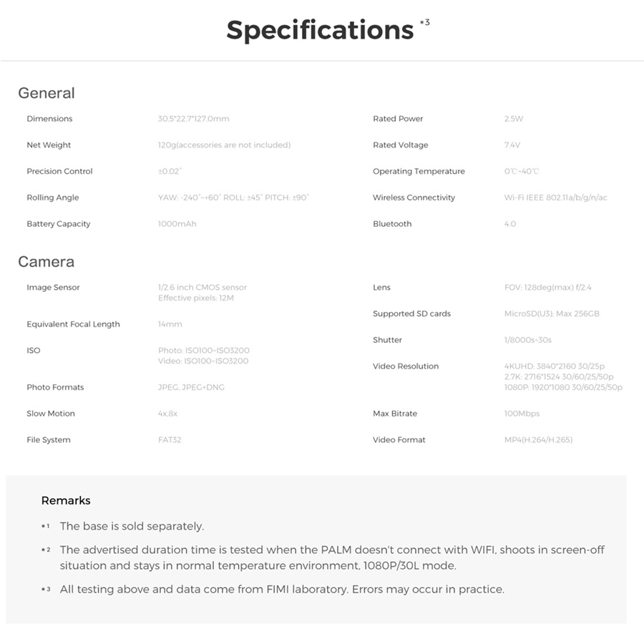Select the Rolling Angle specification value

pos(233,197)
